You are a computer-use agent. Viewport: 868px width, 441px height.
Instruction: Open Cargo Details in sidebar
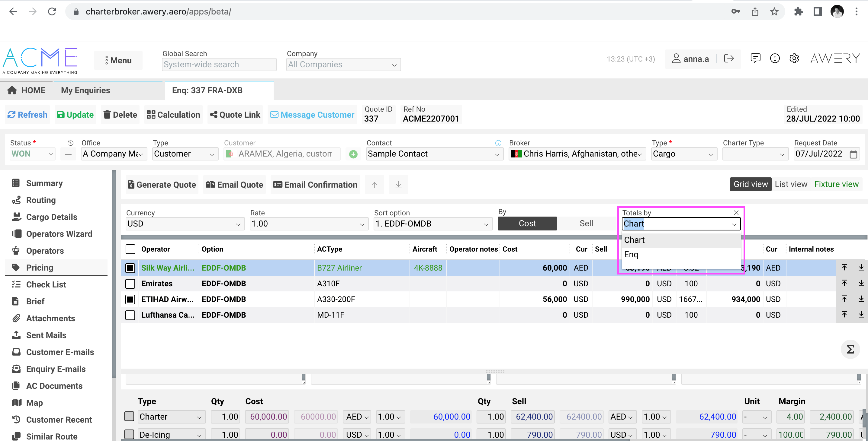[52, 217]
